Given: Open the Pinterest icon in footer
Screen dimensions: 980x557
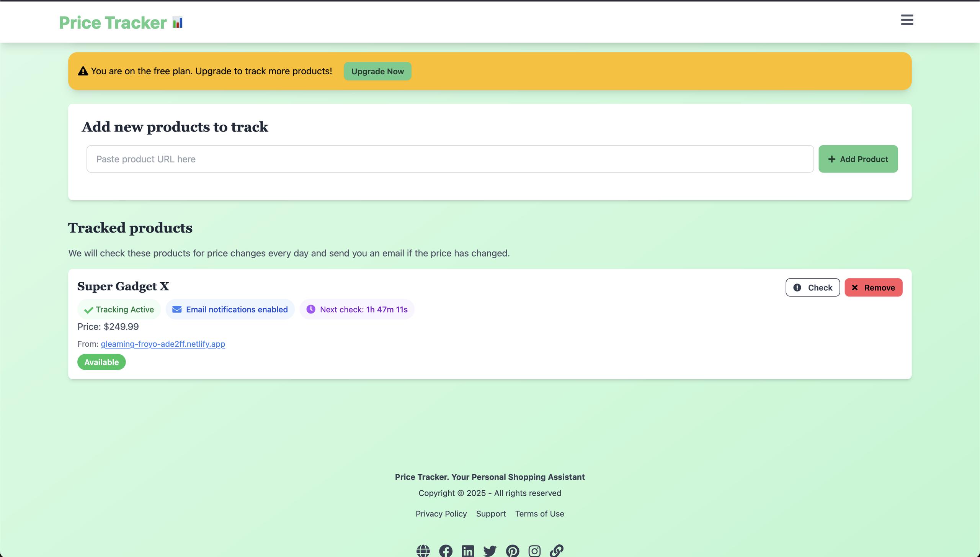Looking at the screenshot, I should coord(512,551).
